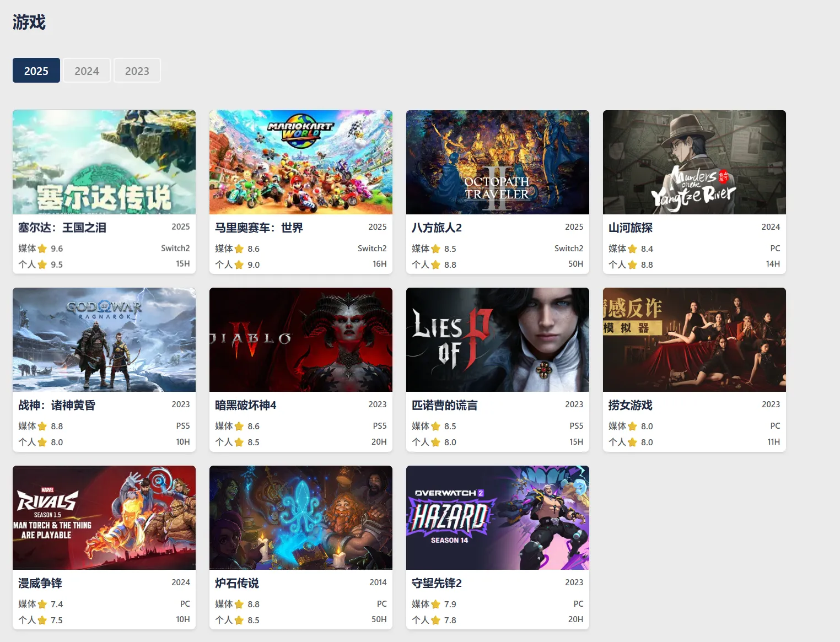Click the 2024 release year on 漫威争锋
The image size is (840, 642).
tap(181, 582)
